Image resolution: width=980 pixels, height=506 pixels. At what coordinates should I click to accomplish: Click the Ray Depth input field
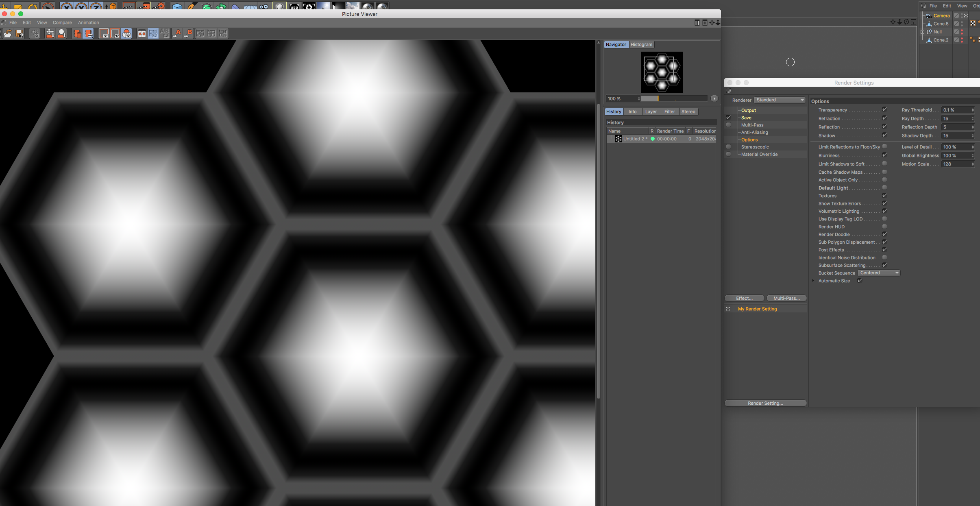pos(956,118)
